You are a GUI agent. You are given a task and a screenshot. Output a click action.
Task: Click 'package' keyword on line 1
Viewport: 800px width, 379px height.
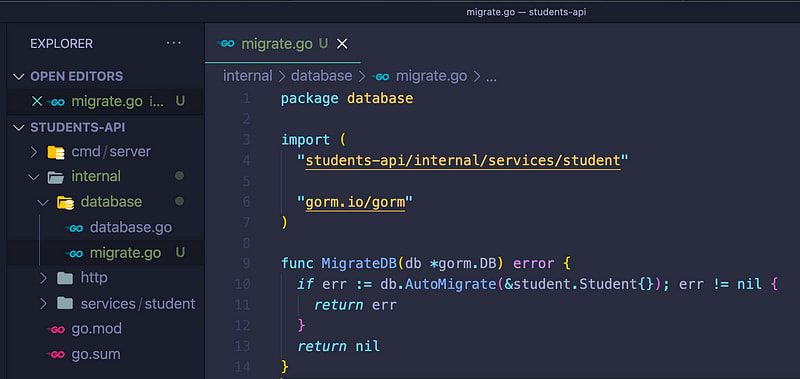[310, 99]
